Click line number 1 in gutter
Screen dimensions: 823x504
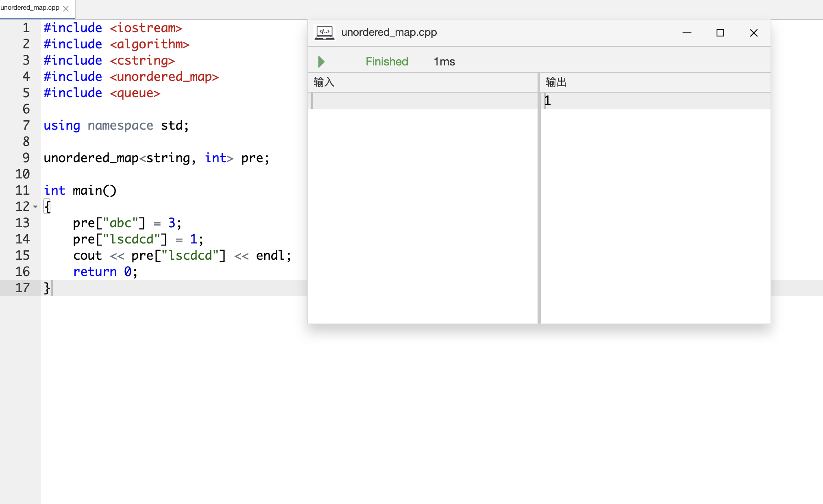click(x=26, y=28)
